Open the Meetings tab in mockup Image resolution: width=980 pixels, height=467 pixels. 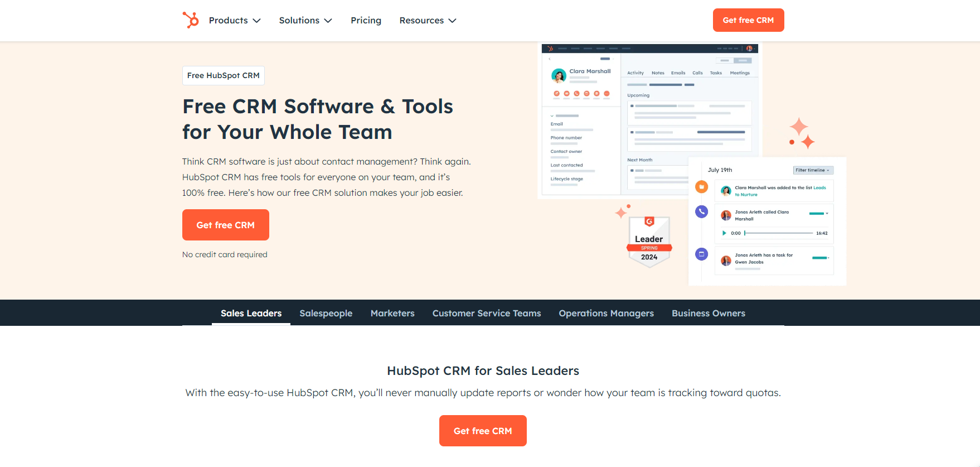click(x=740, y=73)
